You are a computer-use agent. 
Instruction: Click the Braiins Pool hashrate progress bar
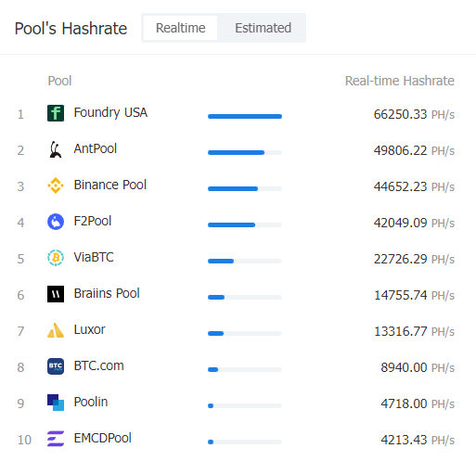[245, 297]
